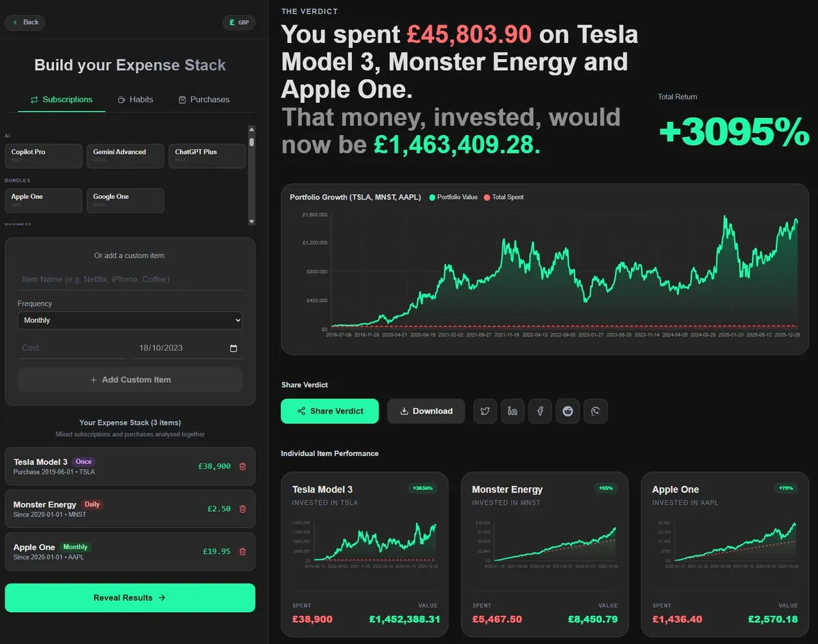The height and width of the screenshot is (644, 818).
Task: Post verdict to Facebook
Action: point(540,411)
